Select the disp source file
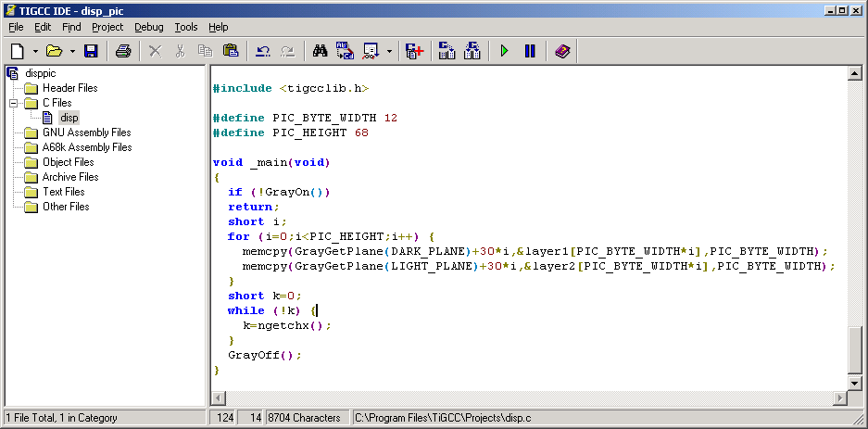Screen dimensions: 868x429 coord(69,118)
